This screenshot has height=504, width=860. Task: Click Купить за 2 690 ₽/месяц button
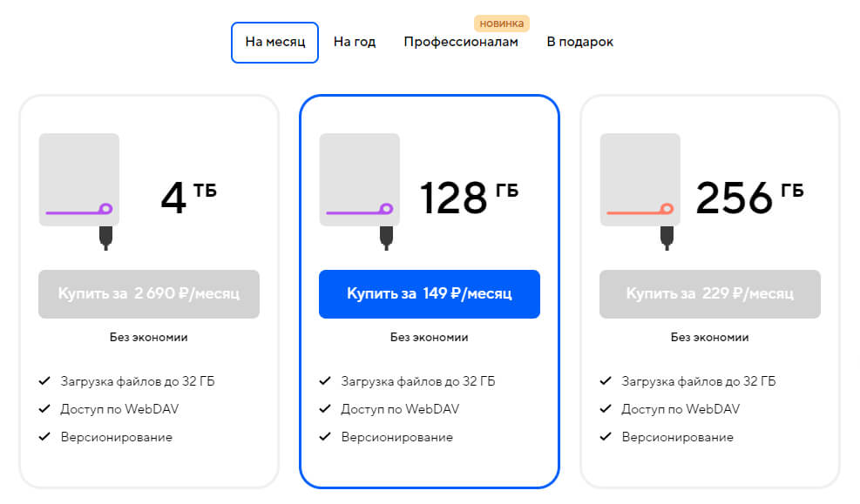[148, 294]
